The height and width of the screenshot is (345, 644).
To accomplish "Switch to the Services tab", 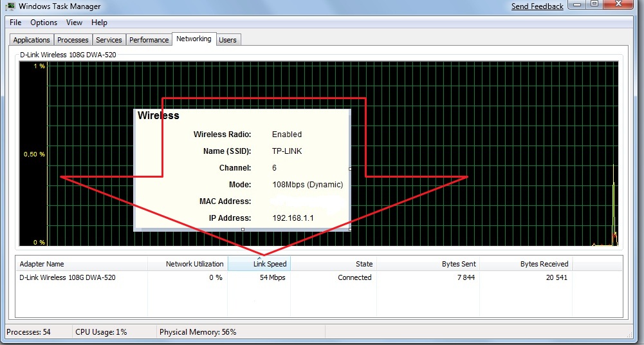I will (109, 40).
